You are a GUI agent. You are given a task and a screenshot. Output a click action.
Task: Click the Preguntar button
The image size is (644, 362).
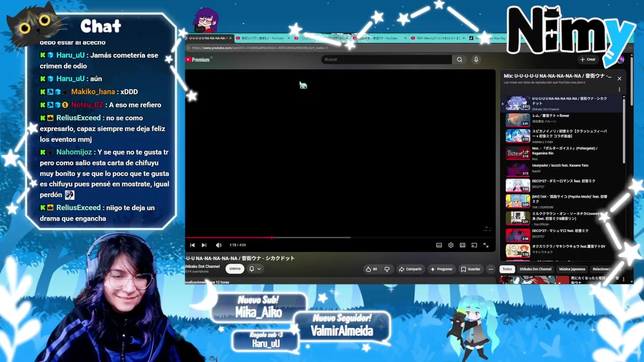tap(441, 269)
